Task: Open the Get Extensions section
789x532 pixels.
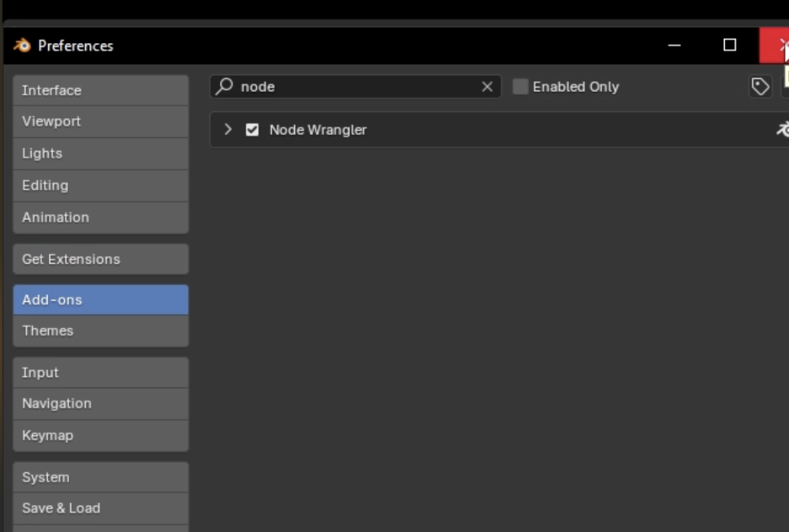Action: tap(100, 259)
